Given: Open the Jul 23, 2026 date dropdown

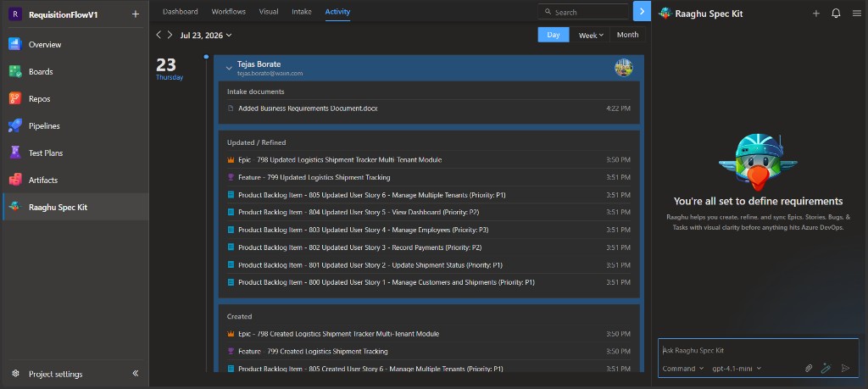Looking at the screenshot, I should coord(206,35).
